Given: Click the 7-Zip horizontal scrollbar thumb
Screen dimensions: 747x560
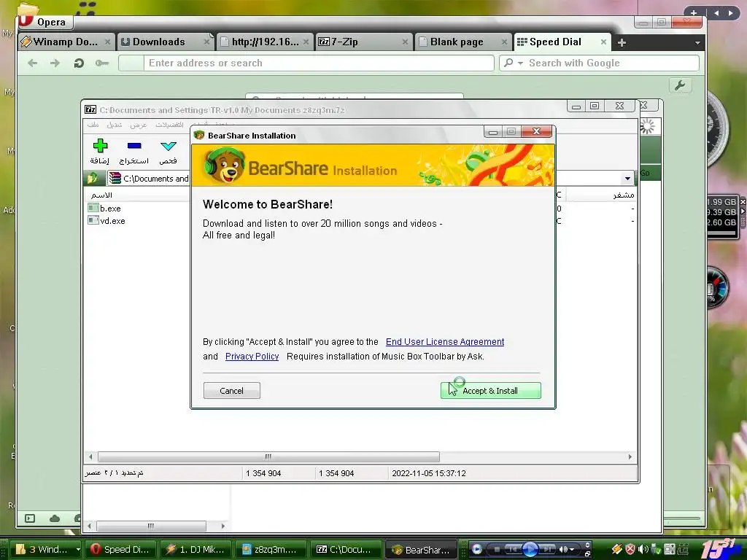Looking at the screenshot, I should [268, 456].
